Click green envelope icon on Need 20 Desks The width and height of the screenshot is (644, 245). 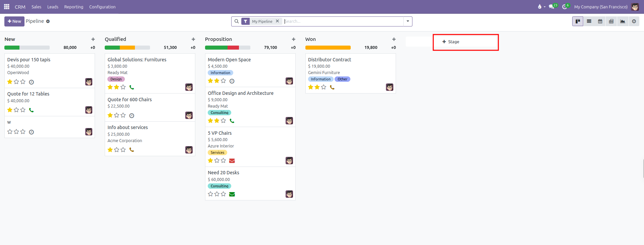point(232,194)
